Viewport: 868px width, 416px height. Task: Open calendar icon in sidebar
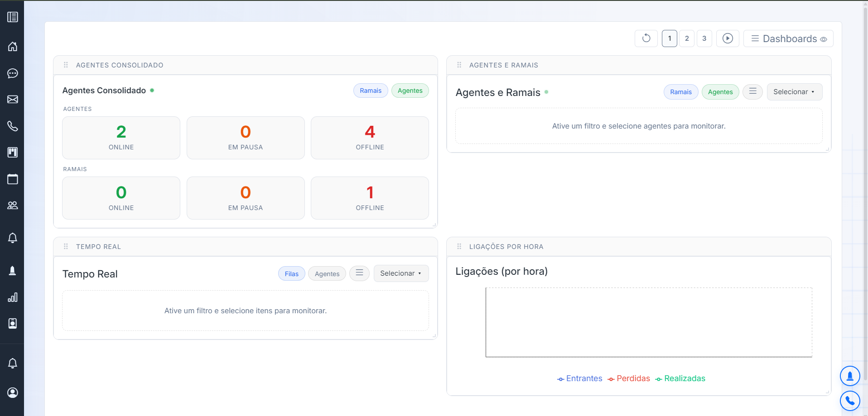13,179
